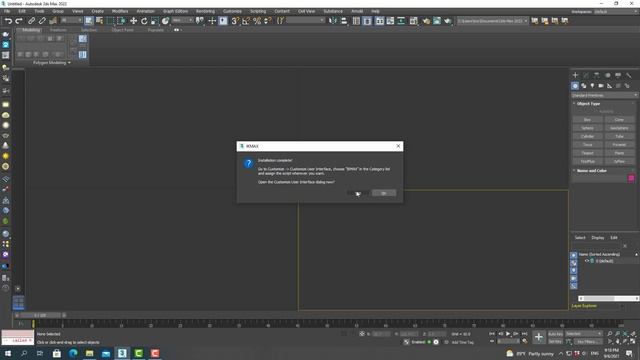Toggle visibility eye of 0 (default) layer
Viewport: 640px width, 360px height.
tap(587, 261)
